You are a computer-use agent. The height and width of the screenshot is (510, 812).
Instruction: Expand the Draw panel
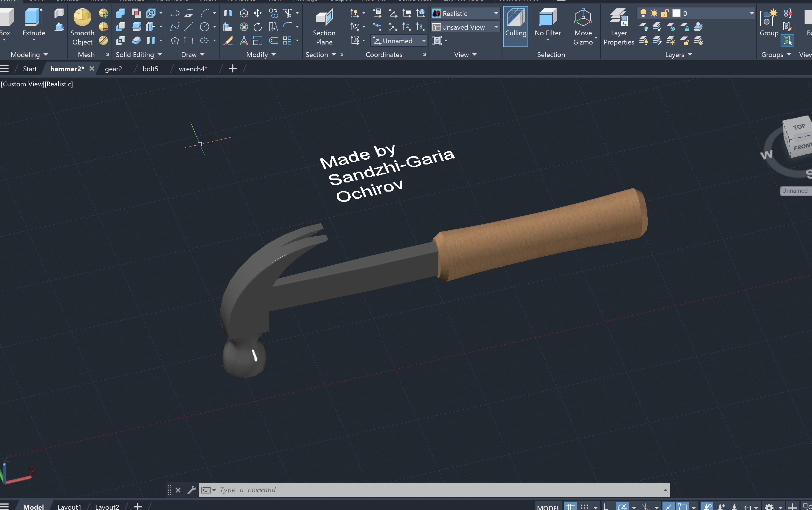click(x=193, y=54)
